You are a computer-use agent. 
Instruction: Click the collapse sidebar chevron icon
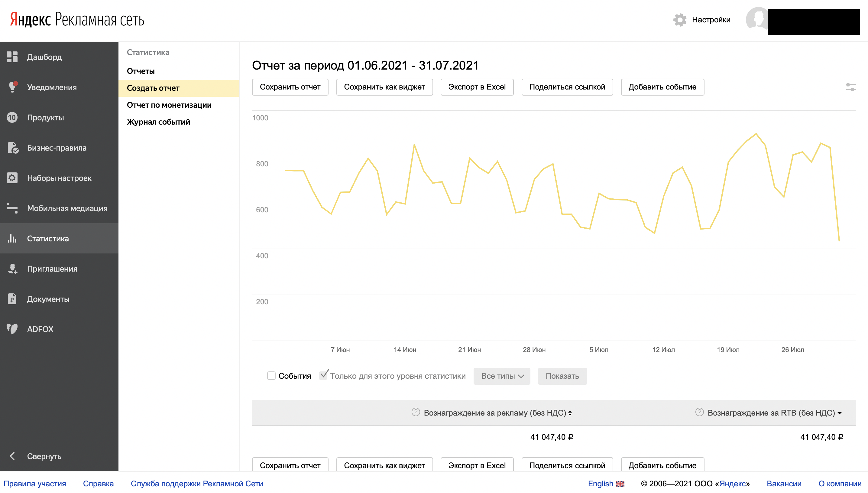click(12, 456)
